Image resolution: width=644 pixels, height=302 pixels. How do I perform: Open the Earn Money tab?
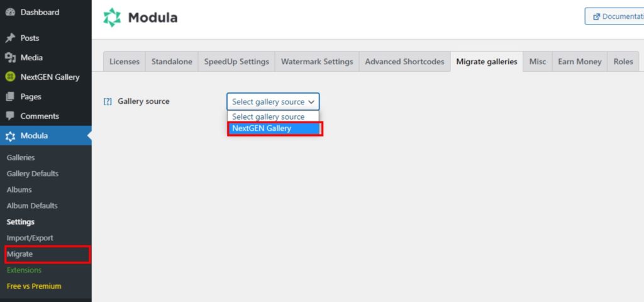tap(580, 62)
